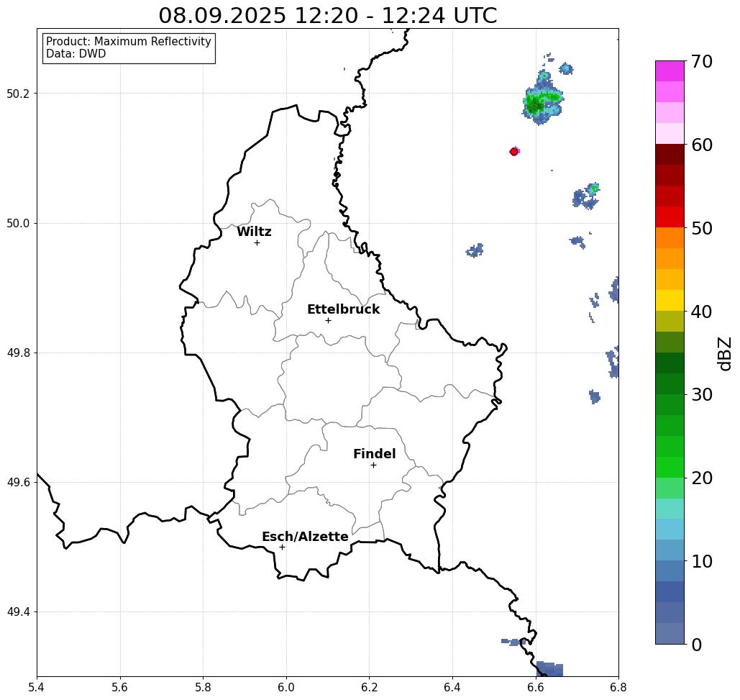
Task: Click the dark red swatch just below 60
Action: (x=670, y=155)
